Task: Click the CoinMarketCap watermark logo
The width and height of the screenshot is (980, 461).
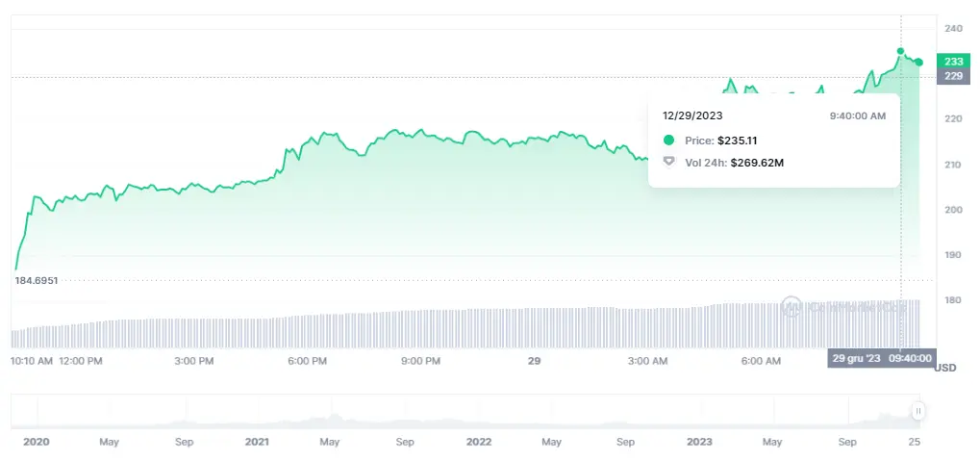Action: 792,307
